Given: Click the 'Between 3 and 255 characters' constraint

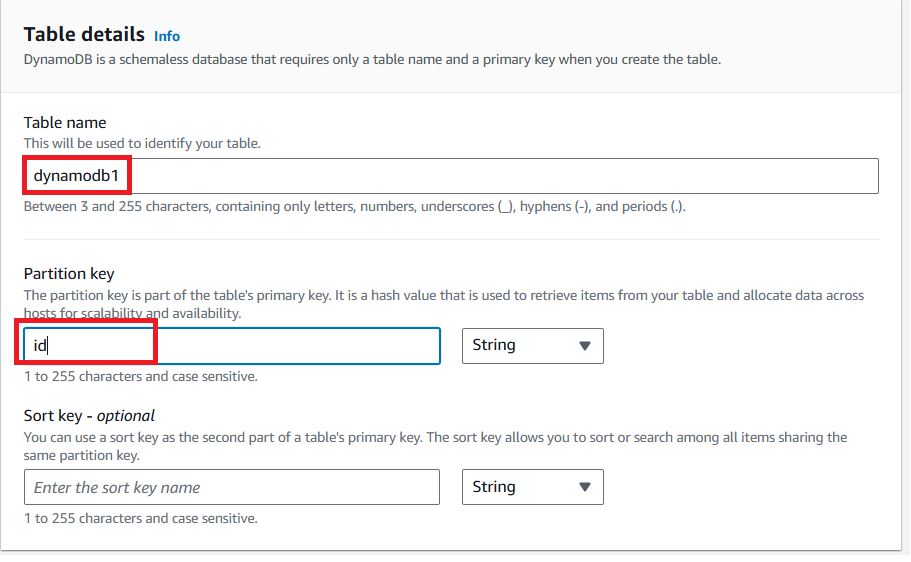Looking at the screenshot, I should point(355,207).
